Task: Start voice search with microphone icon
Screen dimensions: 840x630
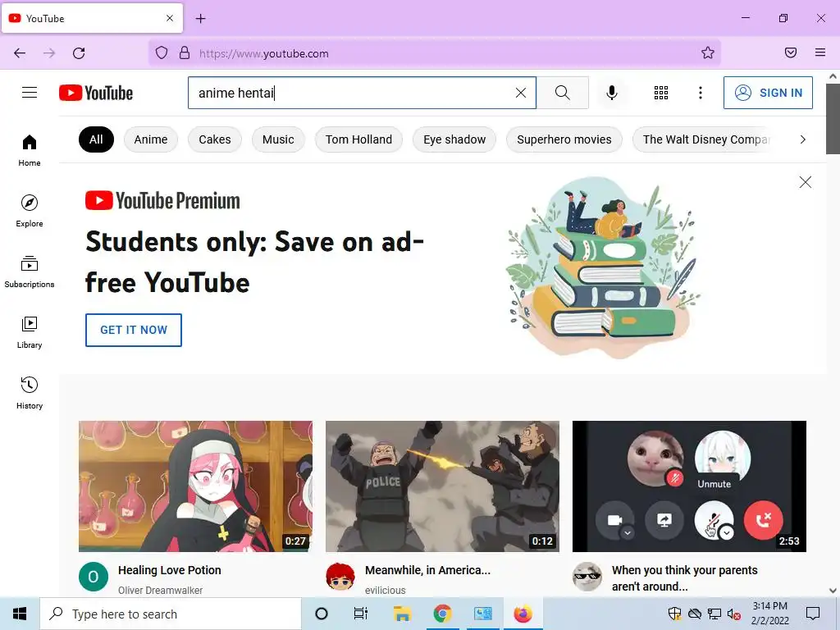Action: (612, 93)
